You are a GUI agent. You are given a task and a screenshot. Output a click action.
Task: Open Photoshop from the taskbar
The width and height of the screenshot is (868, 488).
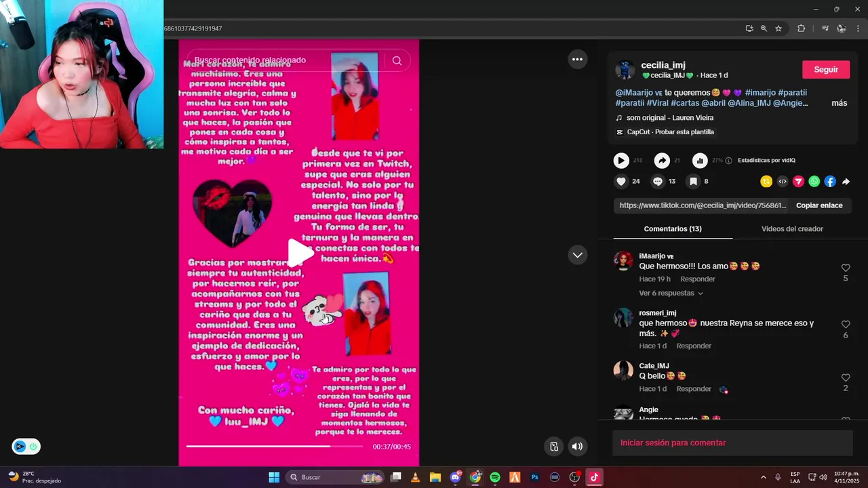[x=534, y=477]
